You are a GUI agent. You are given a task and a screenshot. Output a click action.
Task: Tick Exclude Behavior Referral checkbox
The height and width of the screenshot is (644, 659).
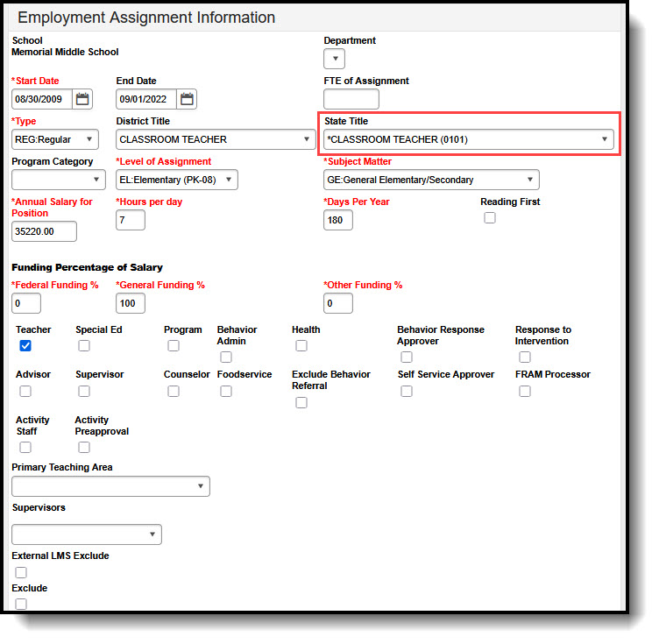301,402
